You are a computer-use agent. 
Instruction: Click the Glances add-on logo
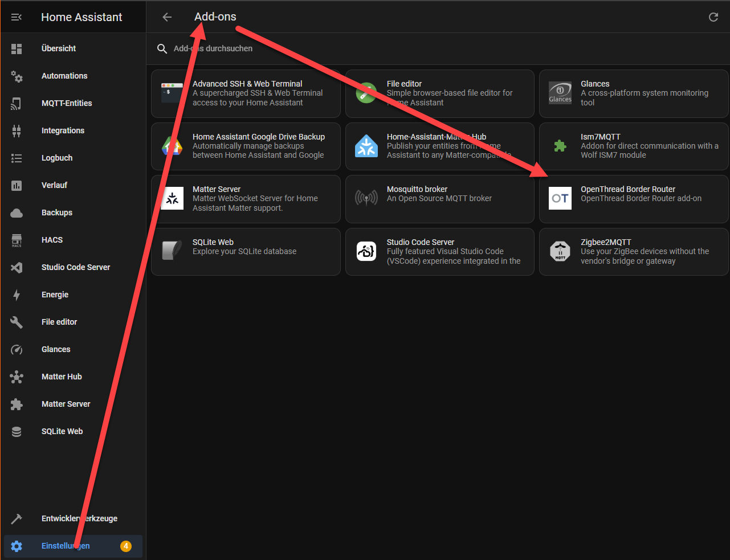point(560,93)
